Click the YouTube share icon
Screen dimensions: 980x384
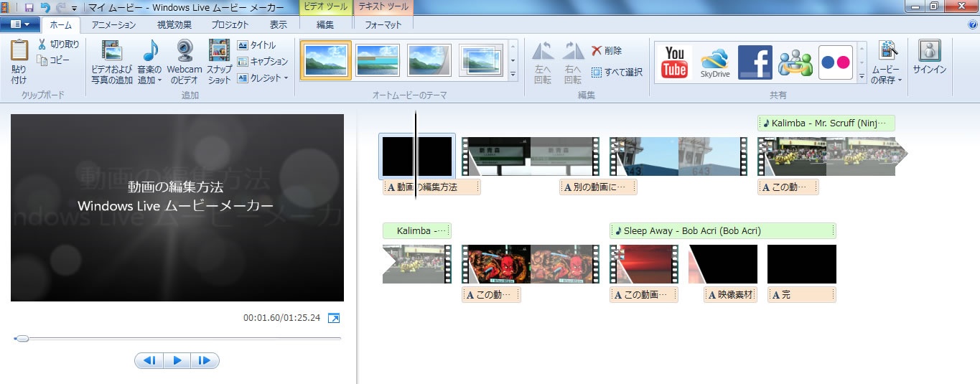[674, 62]
